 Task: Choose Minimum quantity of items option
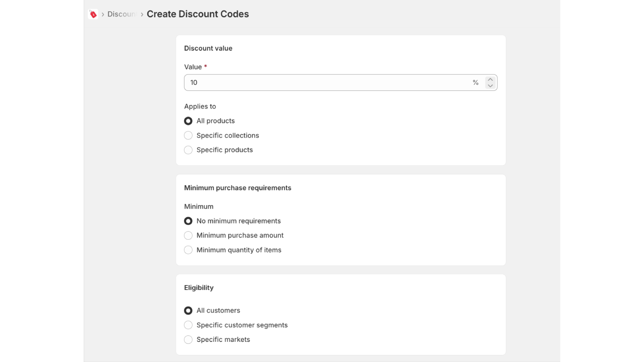(x=188, y=250)
